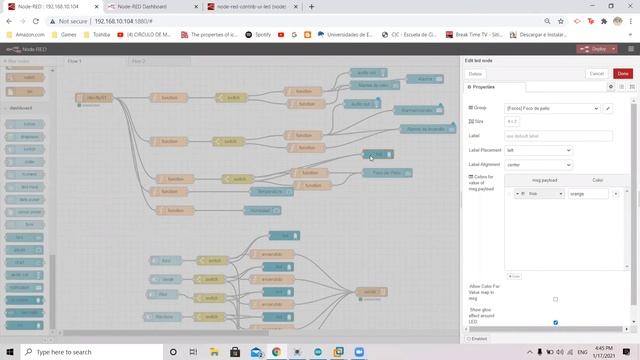Open the Zoom app from the taskbar

359,352
